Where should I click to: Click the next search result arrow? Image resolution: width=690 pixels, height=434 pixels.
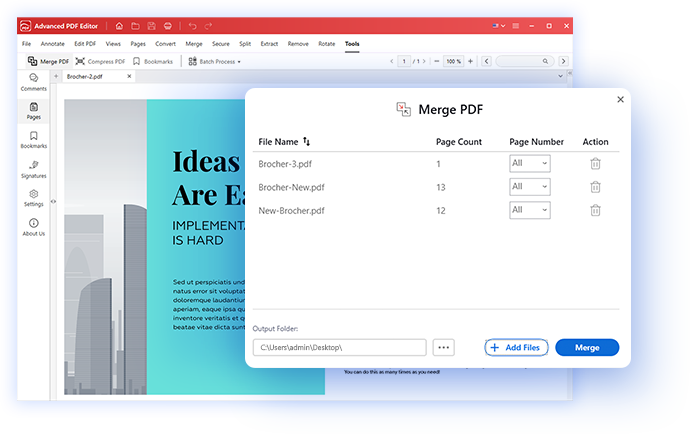point(563,61)
